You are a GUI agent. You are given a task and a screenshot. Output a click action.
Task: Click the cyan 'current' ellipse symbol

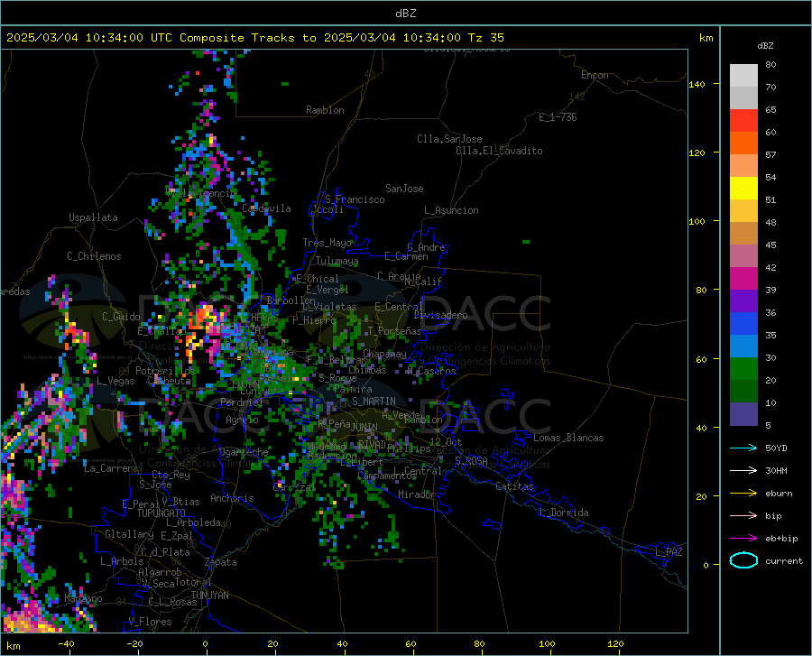coord(743,560)
